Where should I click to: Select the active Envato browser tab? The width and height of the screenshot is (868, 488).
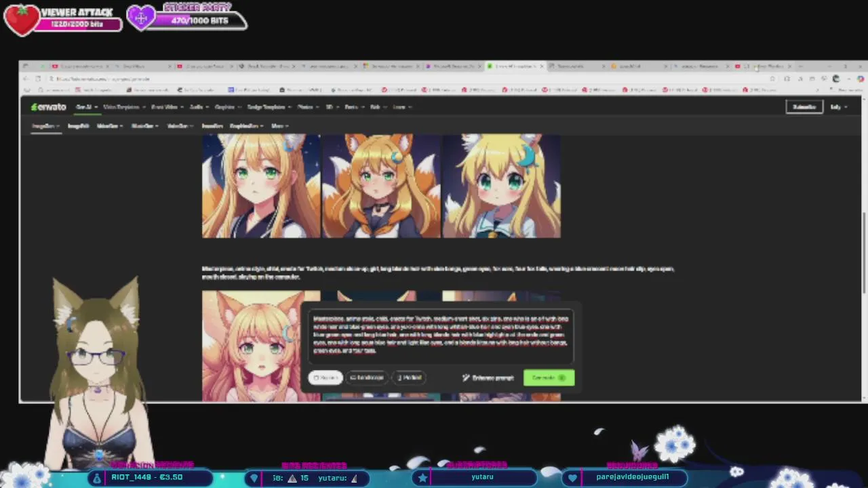coord(514,66)
